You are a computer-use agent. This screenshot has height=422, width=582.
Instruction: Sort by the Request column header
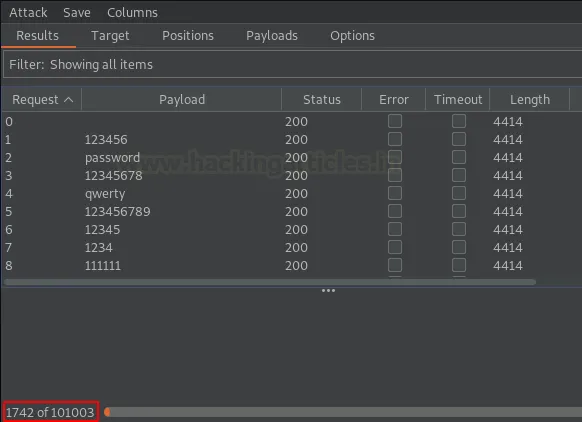[42, 99]
